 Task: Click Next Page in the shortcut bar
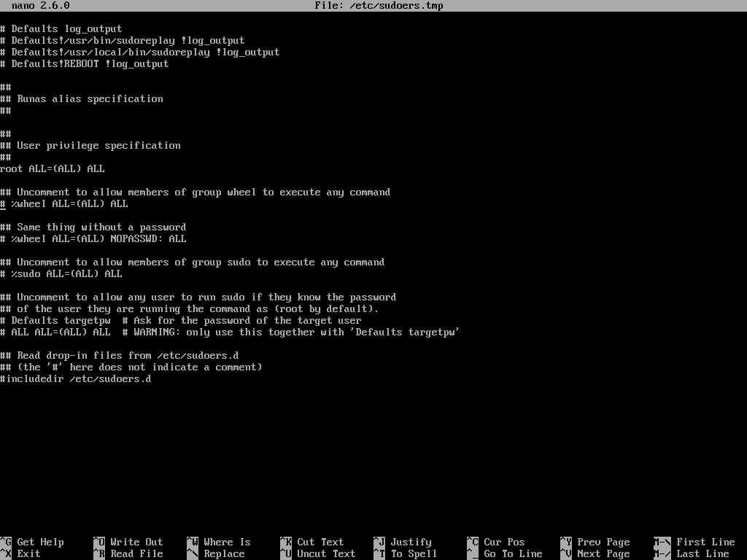point(598,553)
